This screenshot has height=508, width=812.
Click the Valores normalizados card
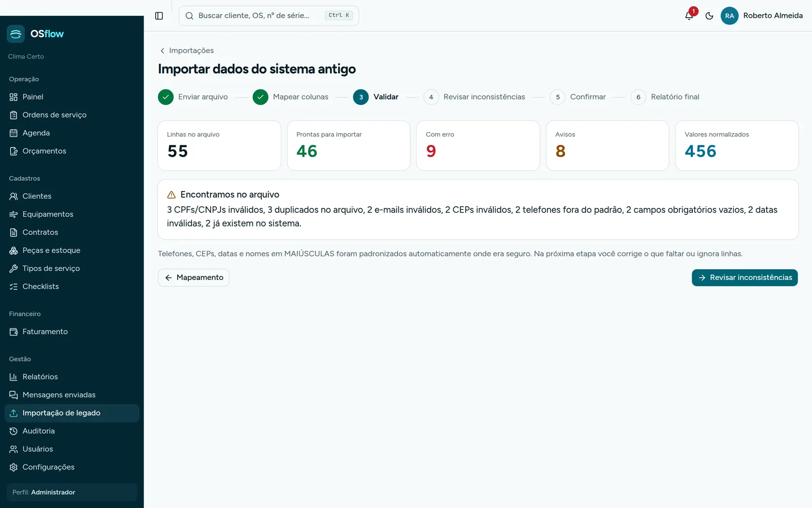[737, 145]
